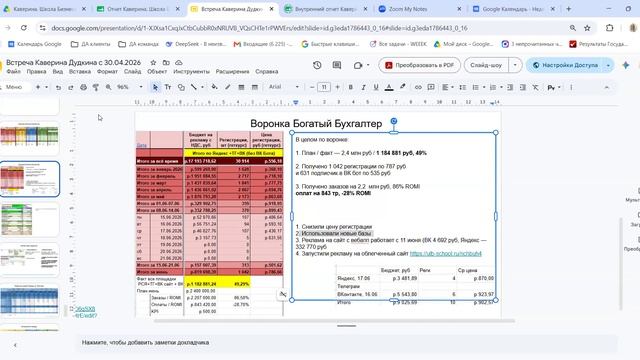This screenshot has height=360, width=640.
Task: Insert a link using the chain icon
Action: click(418, 87)
